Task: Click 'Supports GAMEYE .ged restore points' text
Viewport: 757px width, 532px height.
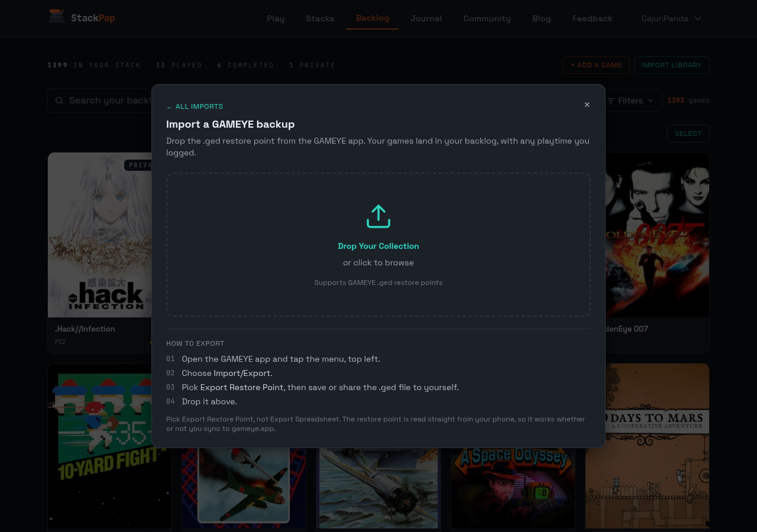Action: (x=378, y=283)
